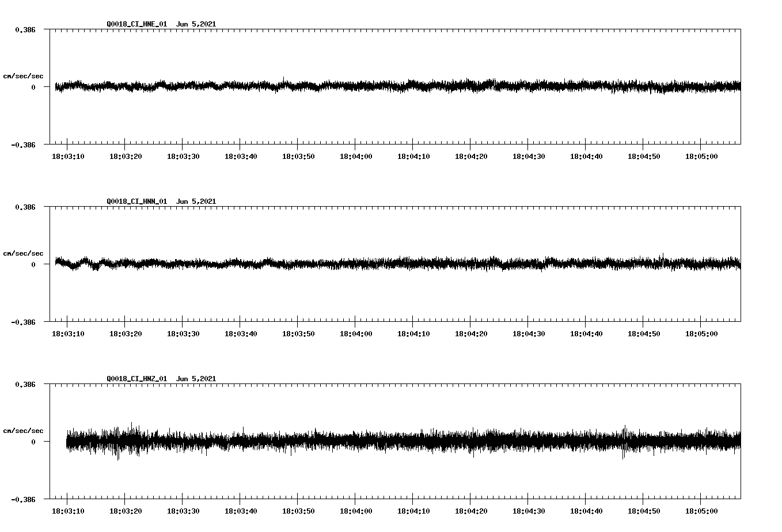Image resolution: width=782 pixels, height=532 pixels.
Task: Click the cm/sec/sec unit label on HNE plot
Action: 23,76
